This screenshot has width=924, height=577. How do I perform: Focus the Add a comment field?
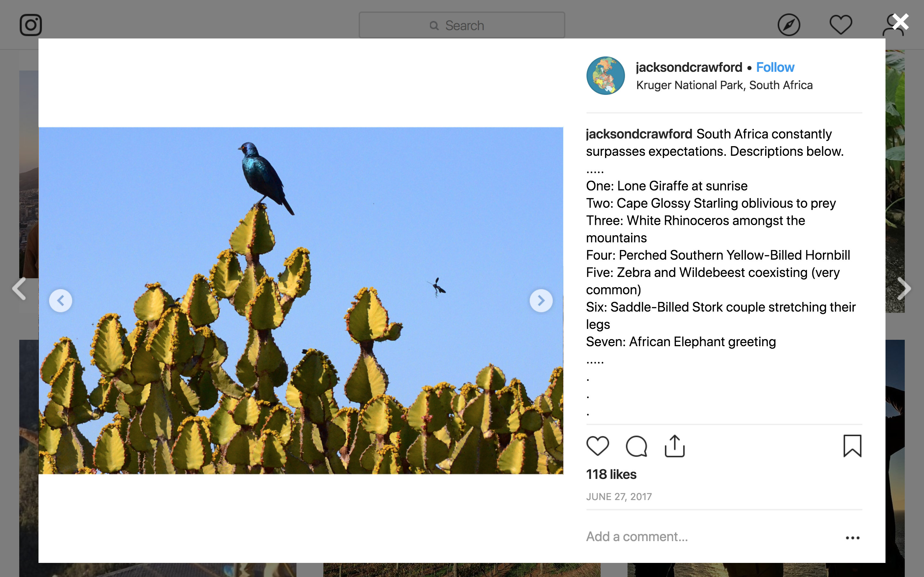pos(710,537)
